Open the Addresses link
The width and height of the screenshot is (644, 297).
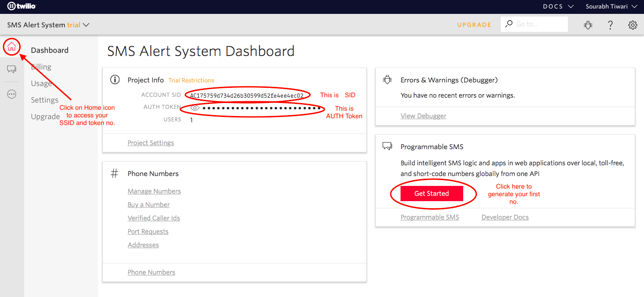pyautogui.click(x=143, y=245)
